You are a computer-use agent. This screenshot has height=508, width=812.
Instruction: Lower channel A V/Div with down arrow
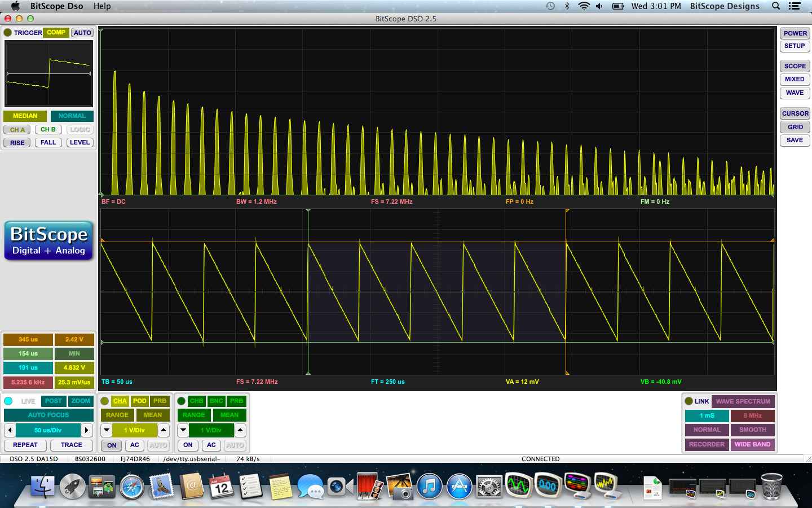pyautogui.click(x=107, y=430)
